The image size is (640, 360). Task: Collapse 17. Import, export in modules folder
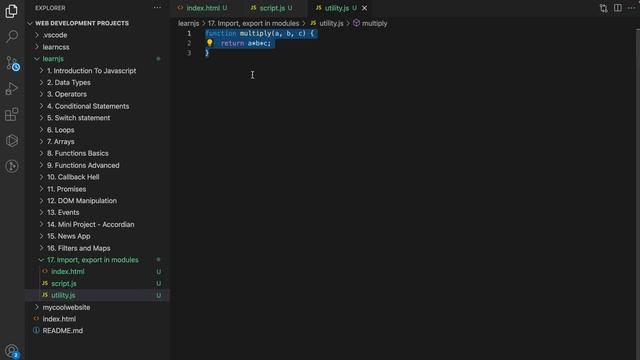pos(92,260)
